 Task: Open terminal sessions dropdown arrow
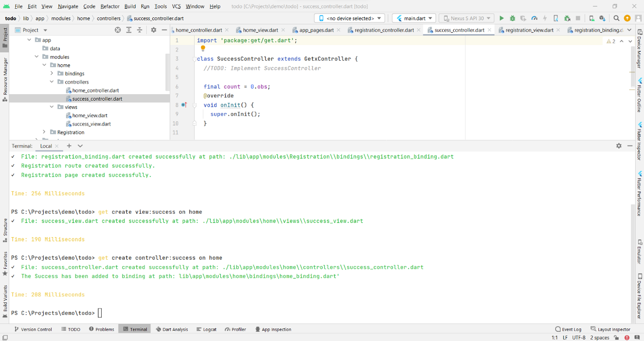click(x=80, y=146)
